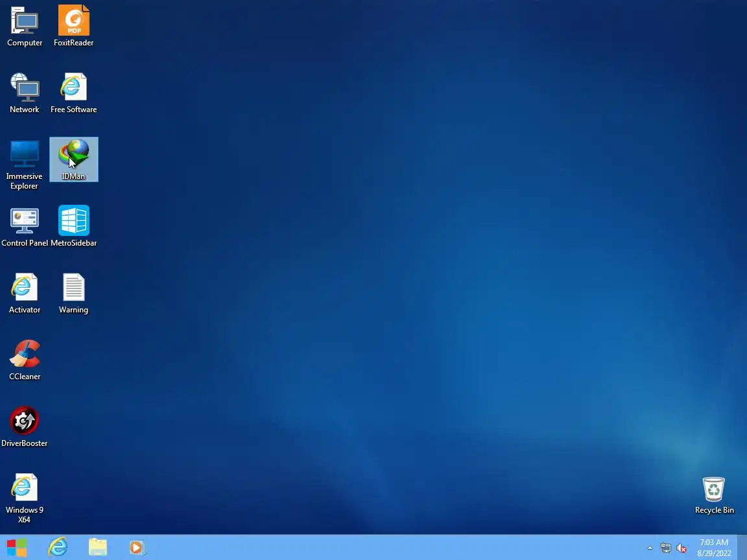This screenshot has width=747, height=560.
Task: Open the Start menu button
Action: (x=17, y=548)
